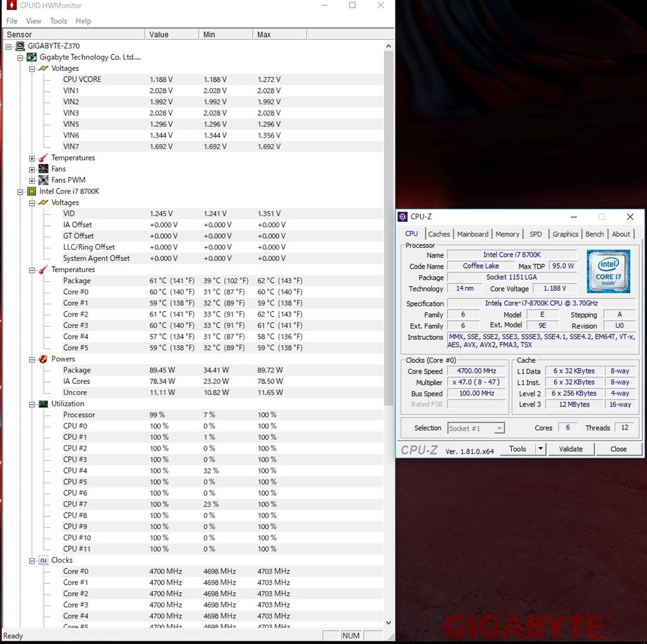Image resolution: width=647 pixels, height=644 pixels.
Task: Click the Powers flame icon
Action: [x=44, y=359]
